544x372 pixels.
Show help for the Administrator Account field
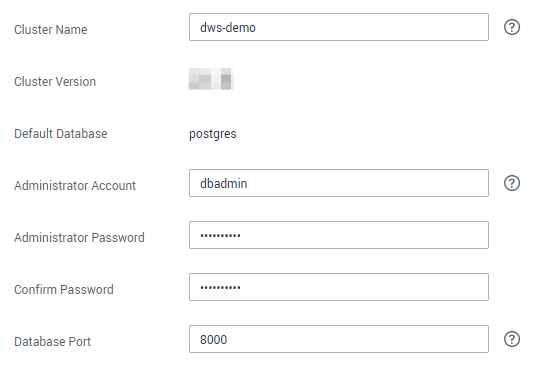[512, 183]
